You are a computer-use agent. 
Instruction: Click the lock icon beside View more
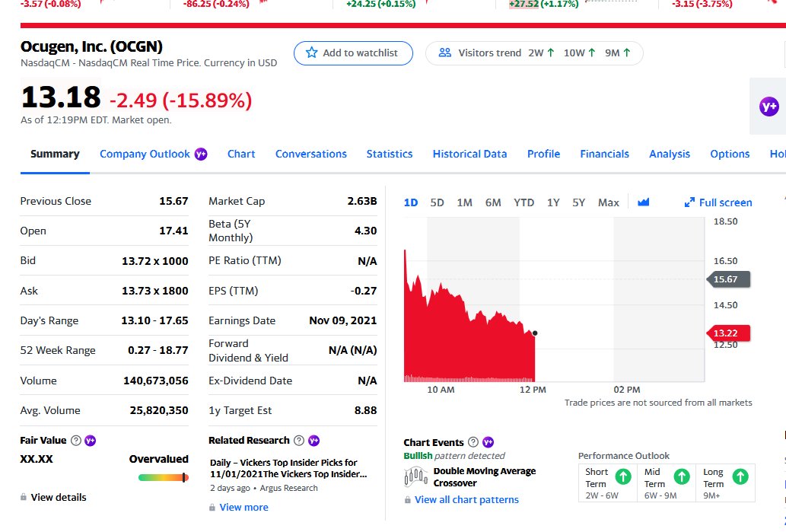[212, 507]
